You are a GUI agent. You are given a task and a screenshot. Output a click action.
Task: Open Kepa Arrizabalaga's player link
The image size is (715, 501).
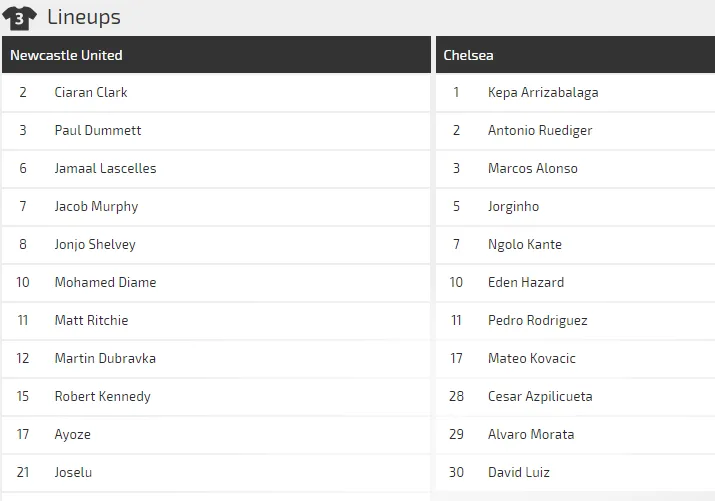[543, 93]
